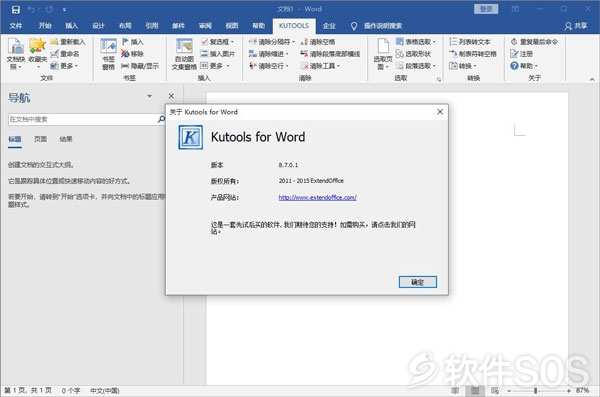The width and height of the screenshot is (600, 397).
Task: Click the 共享 share button
Action: tap(576, 26)
